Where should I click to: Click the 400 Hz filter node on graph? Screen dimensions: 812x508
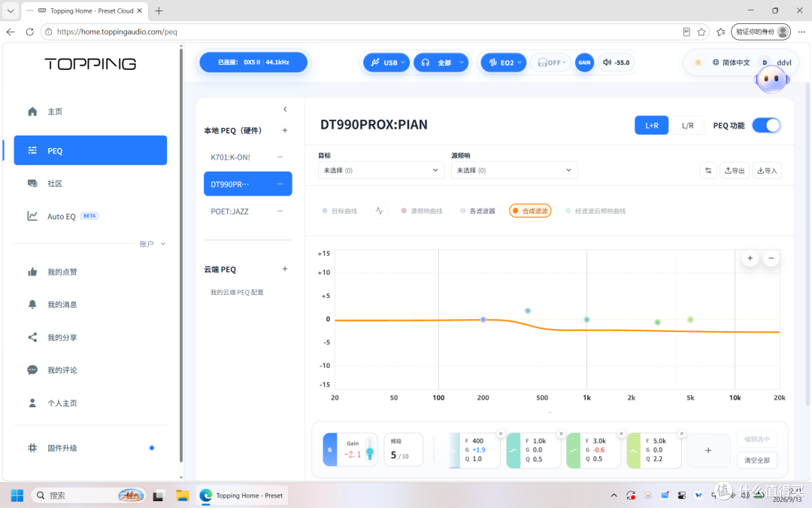(x=528, y=311)
